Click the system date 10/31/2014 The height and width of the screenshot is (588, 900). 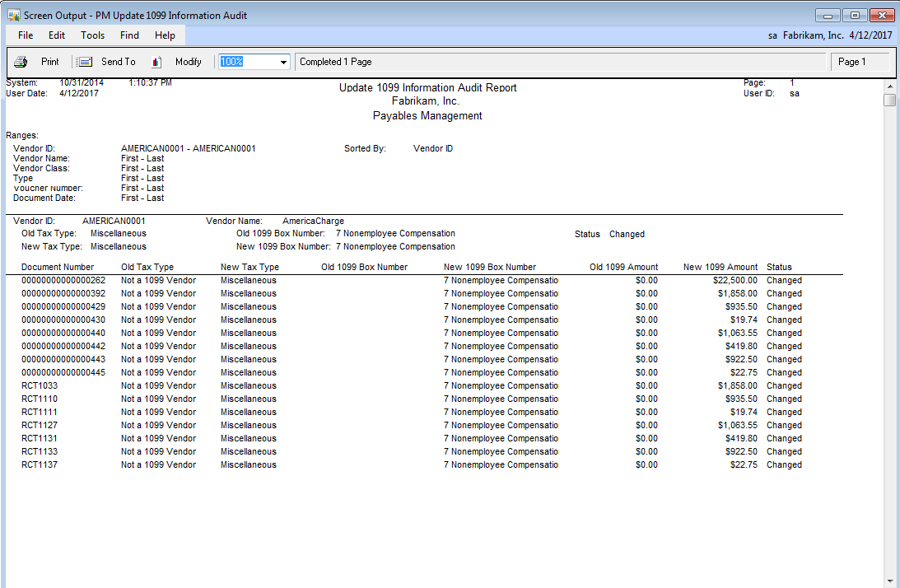[x=82, y=82]
